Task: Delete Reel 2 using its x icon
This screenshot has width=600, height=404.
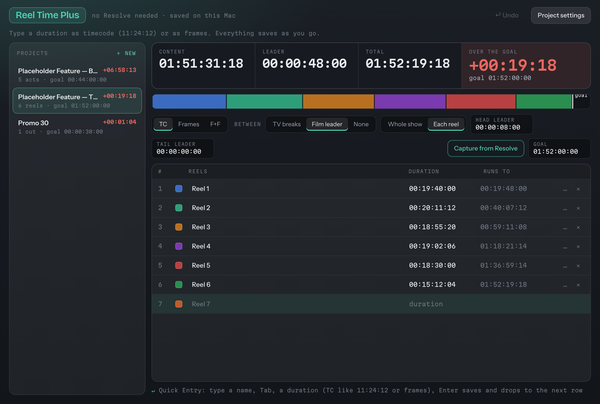Action: pos(578,208)
